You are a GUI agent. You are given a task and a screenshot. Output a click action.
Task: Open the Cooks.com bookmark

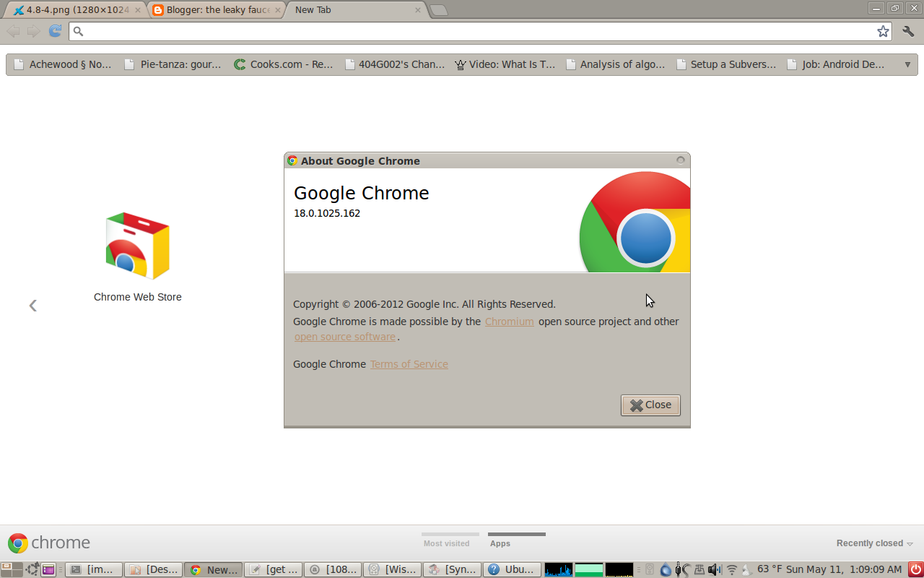[x=284, y=64]
